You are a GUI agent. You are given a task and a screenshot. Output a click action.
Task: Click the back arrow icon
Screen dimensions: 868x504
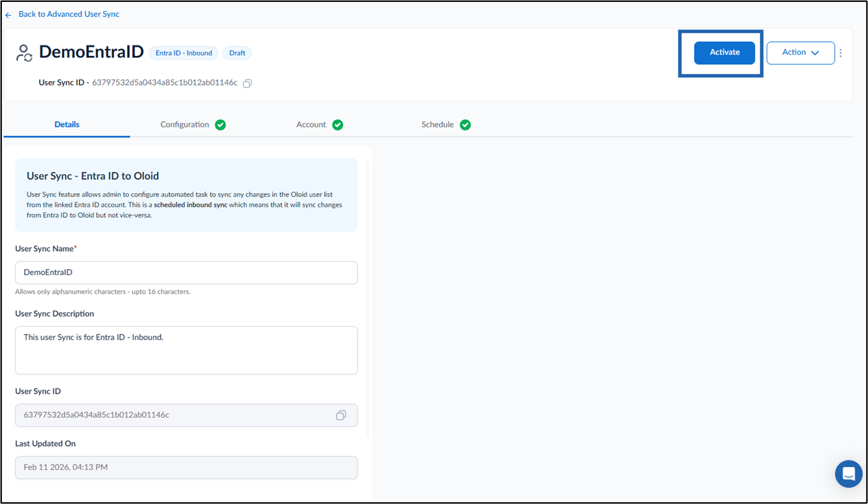coord(8,15)
